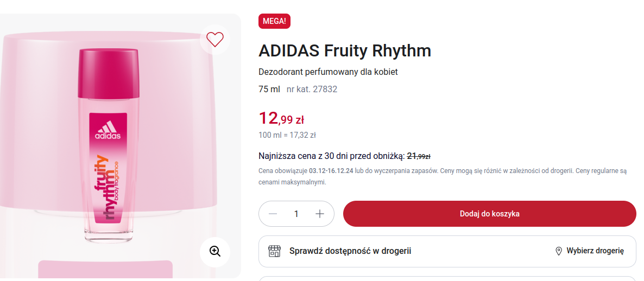This screenshot has height=281, width=644.
Task: Click the quantity input field showing 1
Action: [296, 214]
